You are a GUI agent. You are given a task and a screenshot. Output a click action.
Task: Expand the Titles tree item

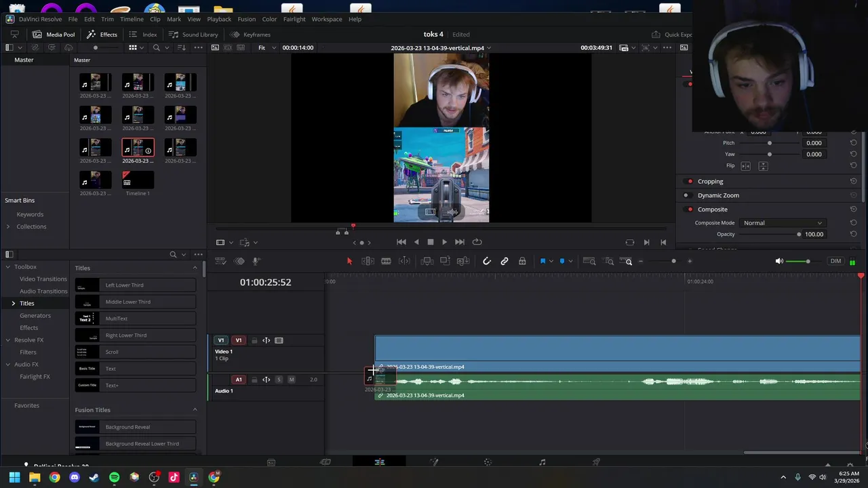pyautogui.click(x=13, y=303)
